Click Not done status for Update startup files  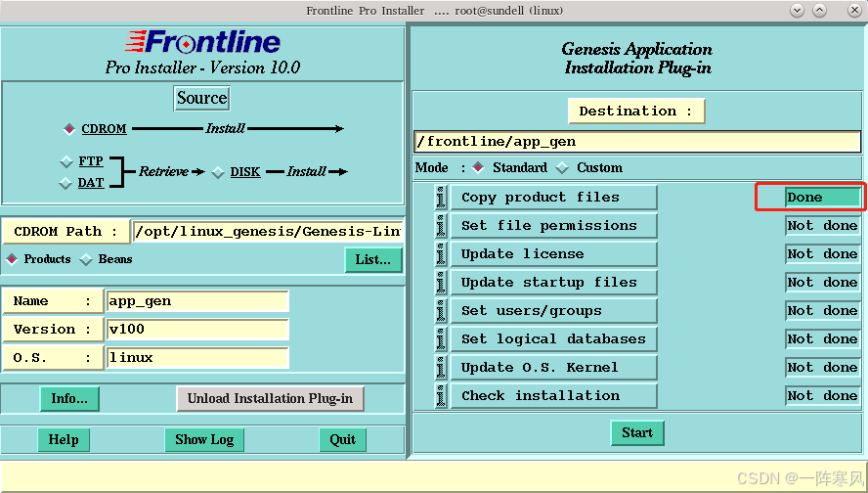pos(823,283)
